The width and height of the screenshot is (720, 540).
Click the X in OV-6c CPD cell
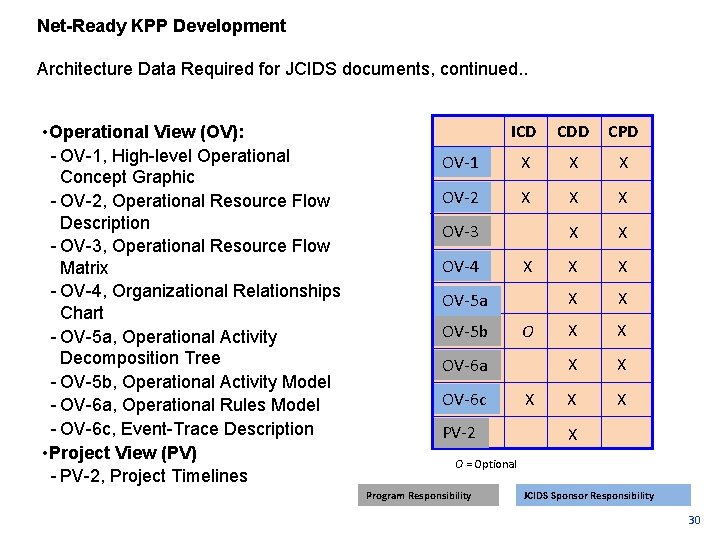622,400
